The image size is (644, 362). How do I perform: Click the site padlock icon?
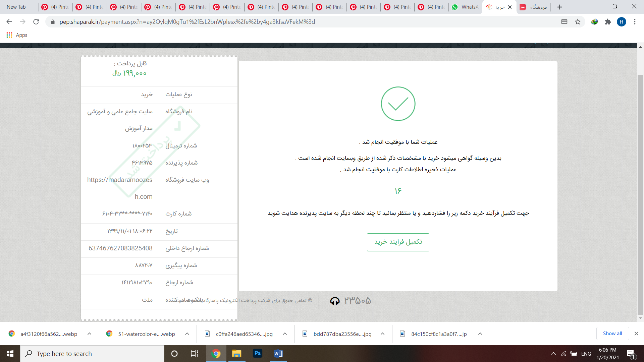click(53, 22)
